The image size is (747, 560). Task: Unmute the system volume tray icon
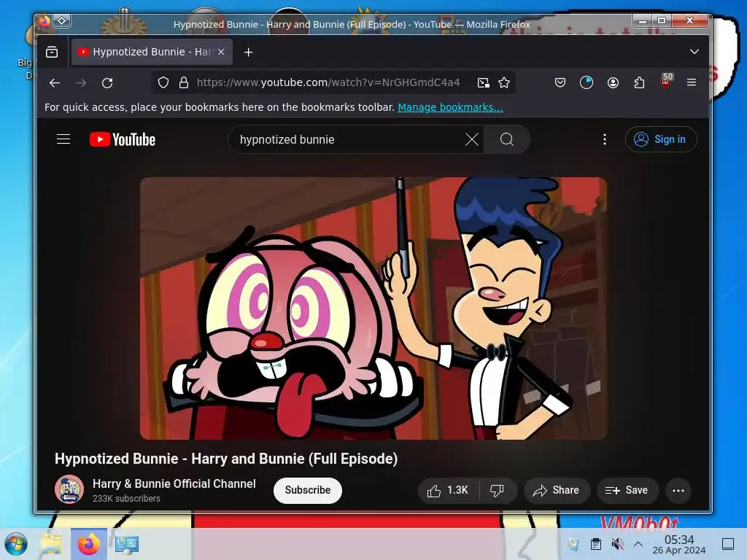pyautogui.click(x=617, y=544)
